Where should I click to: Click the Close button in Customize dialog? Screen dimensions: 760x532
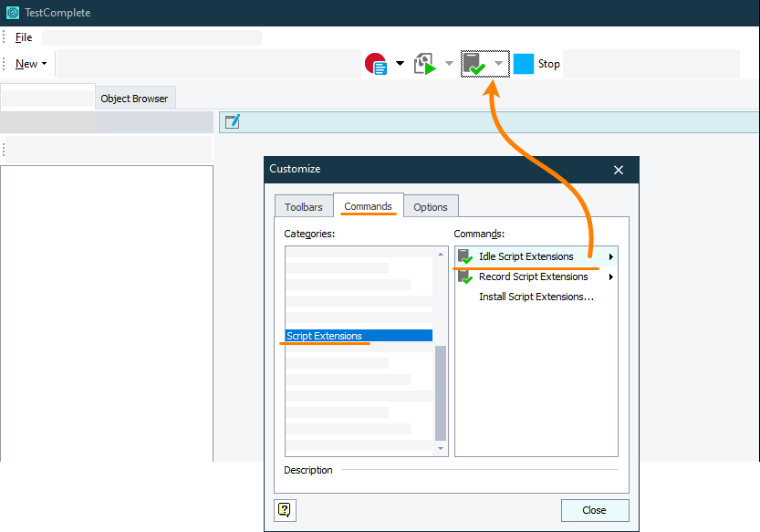pos(594,510)
